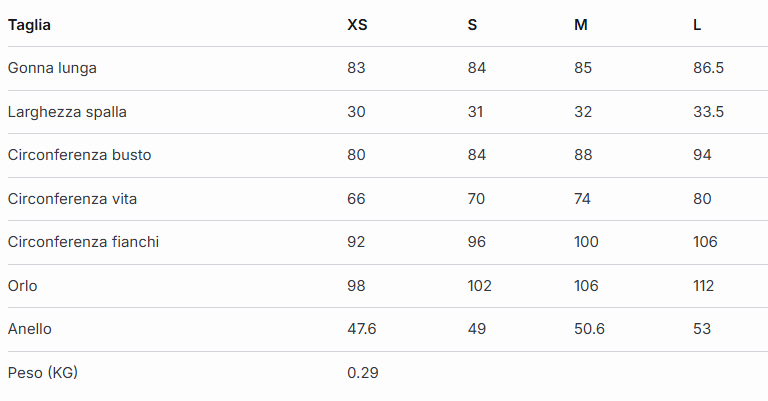The image size is (768, 401).
Task: Click the Anello M value 50.6
Action: 589,329
